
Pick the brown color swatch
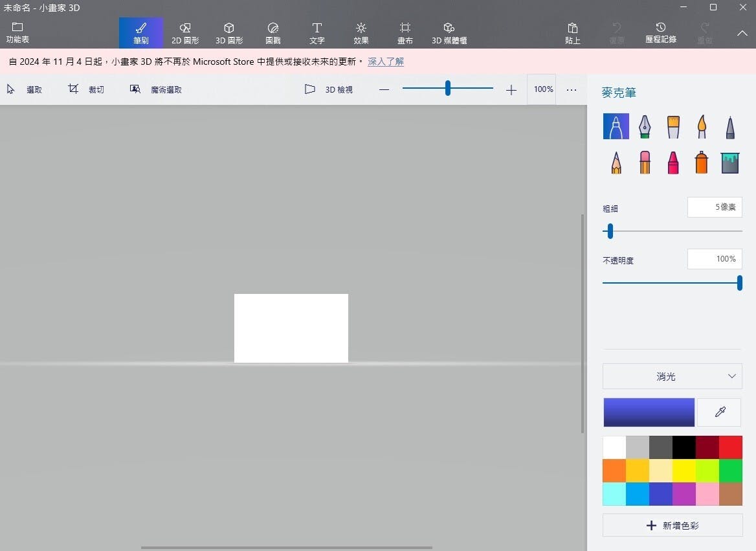[x=731, y=493]
